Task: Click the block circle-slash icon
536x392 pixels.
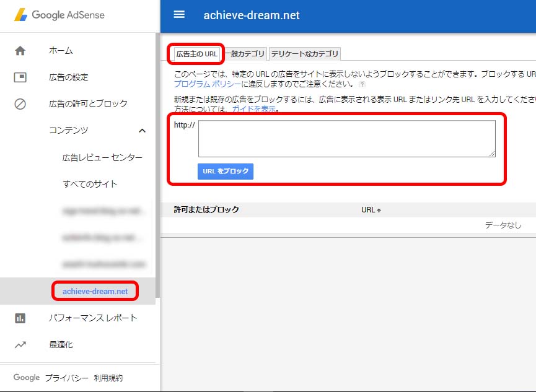Action: point(20,104)
